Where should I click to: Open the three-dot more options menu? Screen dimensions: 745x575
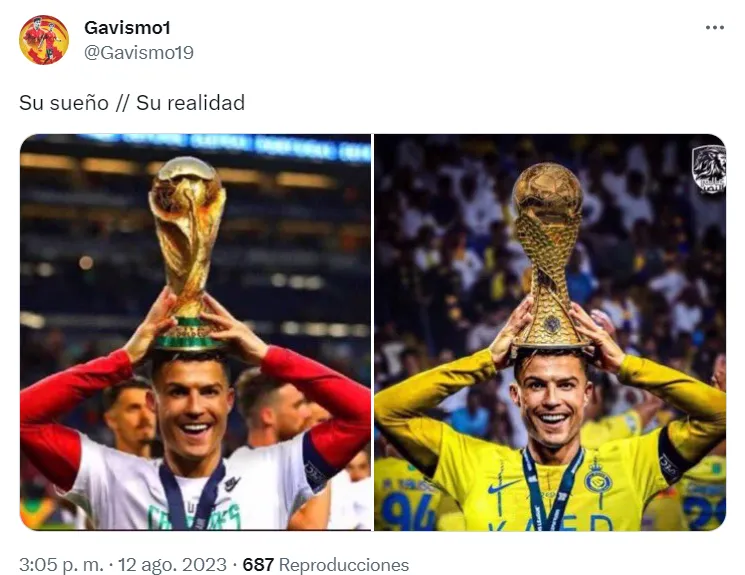(x=715, y=28)
